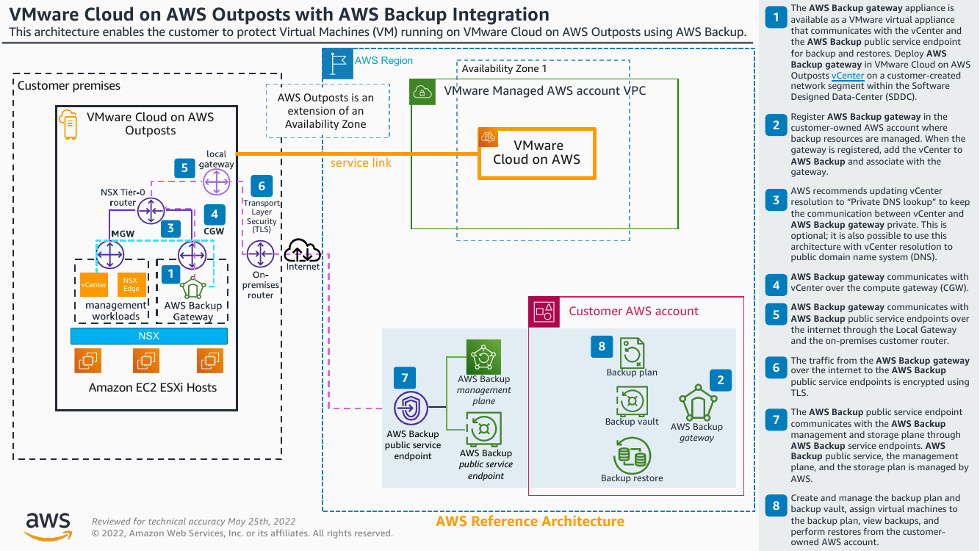Click the blue NSX bar
The height and width of the screenshot is (551, 980).
[x=149, y=336]
